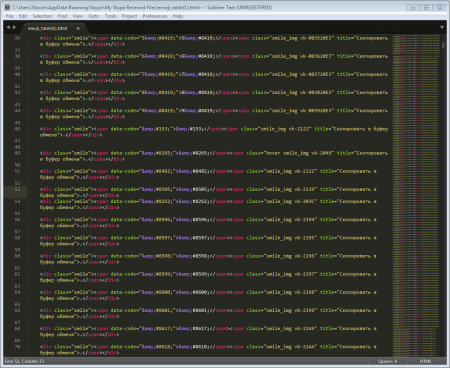Click Line 53, Column 73 in status bar

[24, 361]
